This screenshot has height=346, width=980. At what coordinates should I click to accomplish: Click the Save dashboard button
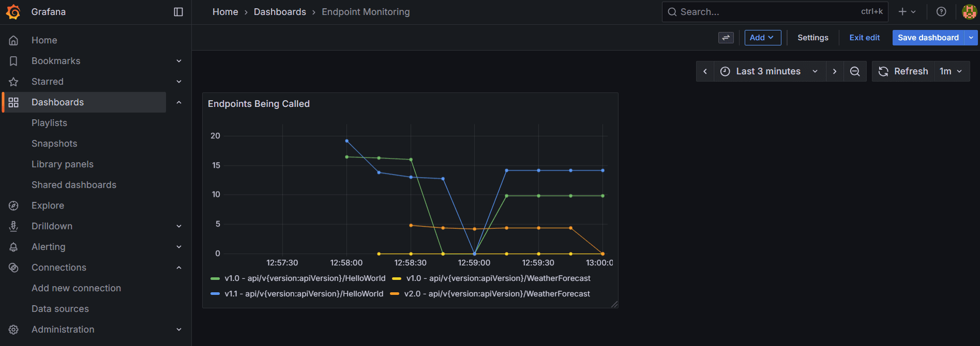[x=928, y=38]
